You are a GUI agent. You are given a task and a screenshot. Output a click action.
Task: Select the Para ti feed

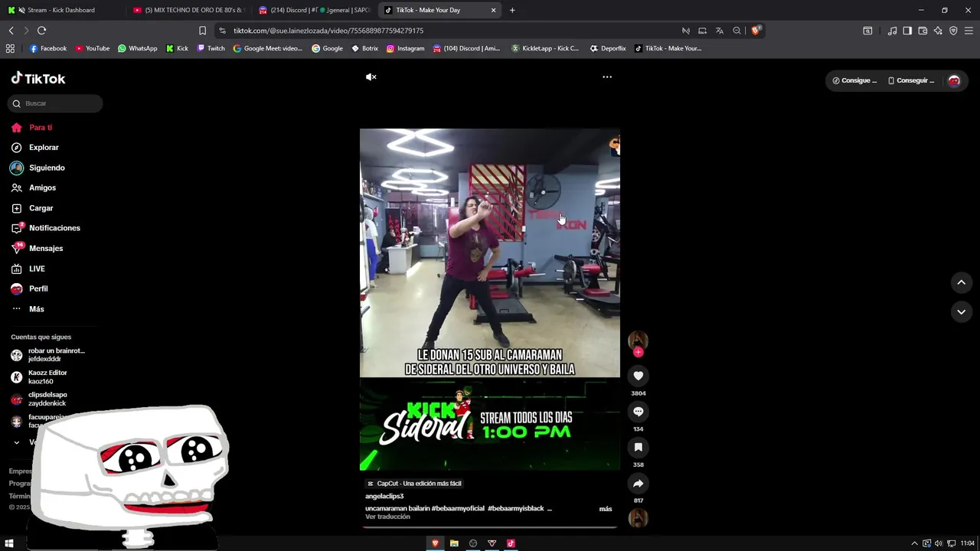click(x=31, y=128)
